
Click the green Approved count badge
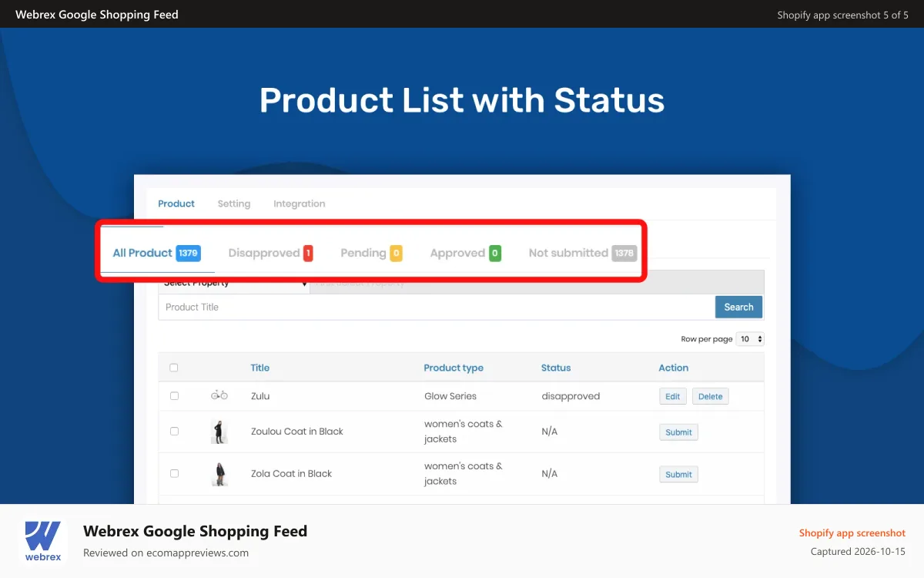[495, 253]
